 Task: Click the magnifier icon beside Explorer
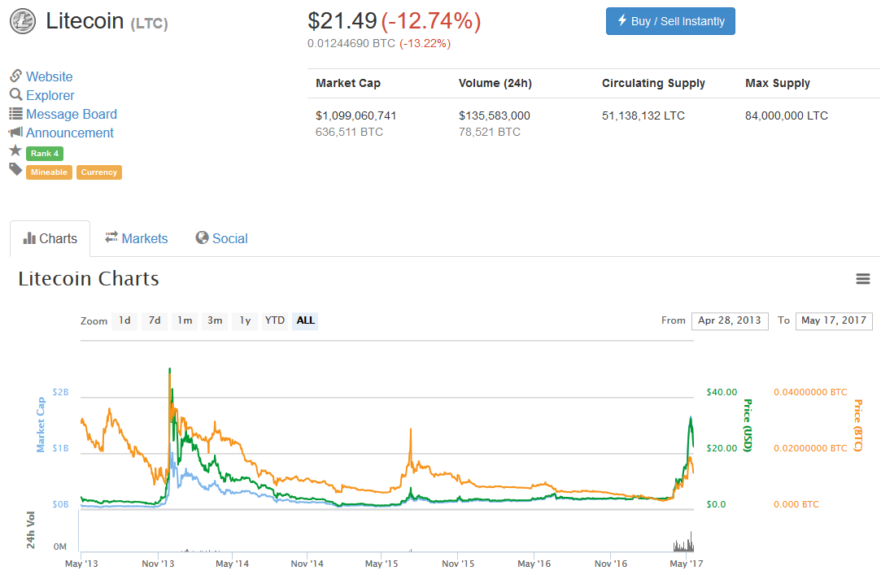click(15, 94)
